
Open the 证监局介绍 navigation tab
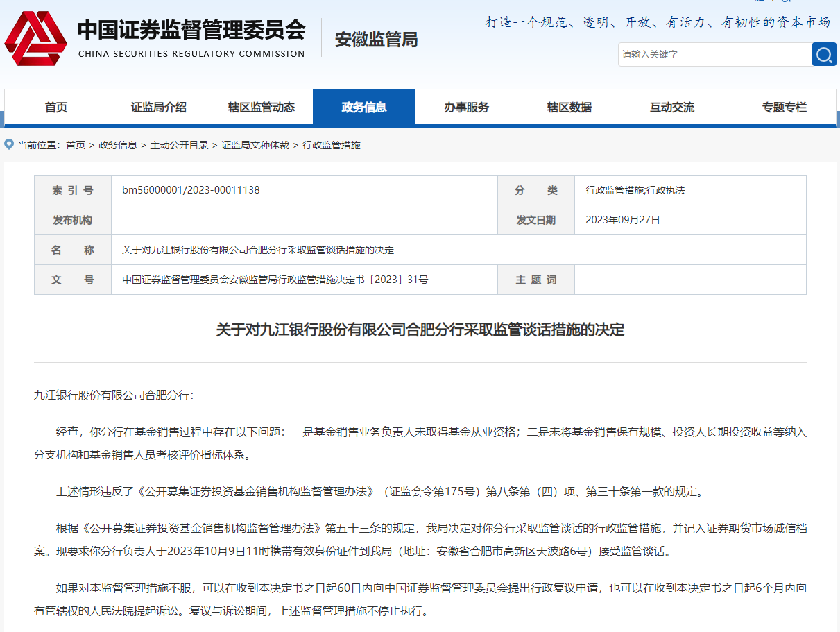159,107
